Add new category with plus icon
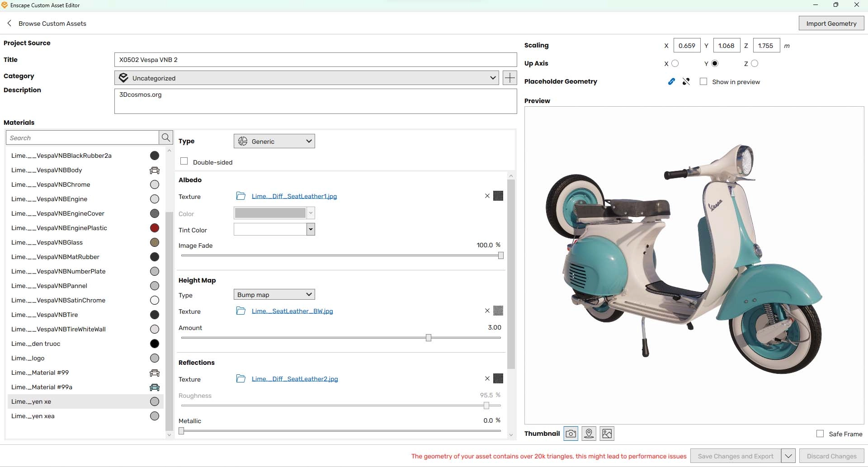The image size is (868, 467). 509,78
